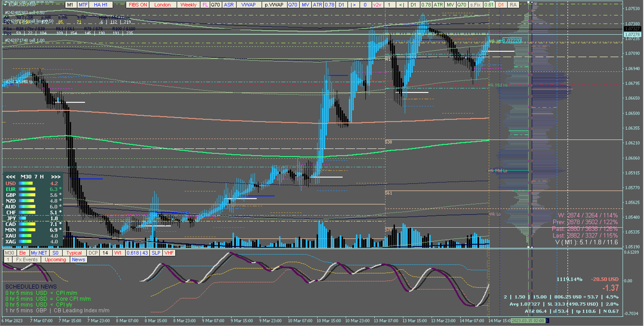Toggle the FIBS ON button
Viewport: 644px width, 326px height.
pyautogui.click(x=138, y=5)
